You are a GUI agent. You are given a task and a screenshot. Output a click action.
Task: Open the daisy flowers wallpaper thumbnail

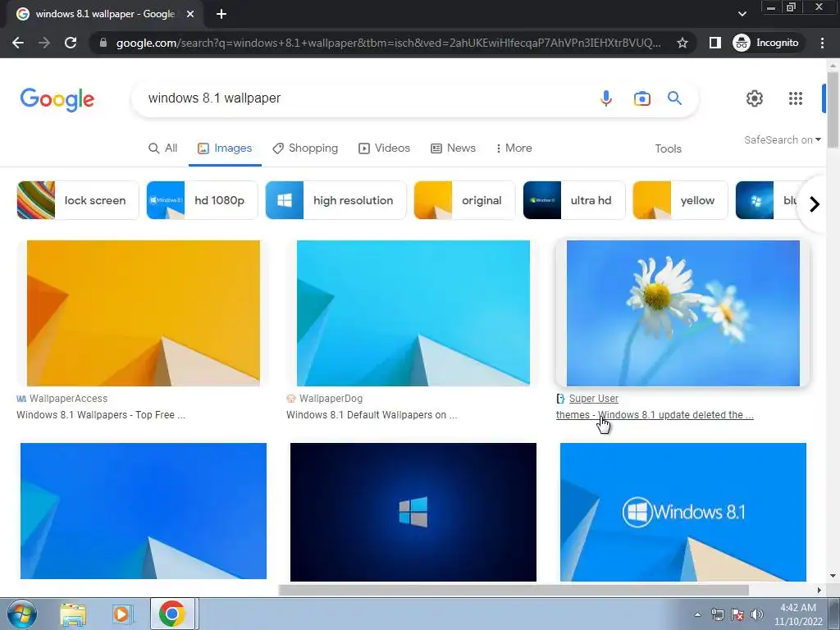(683, 313)
